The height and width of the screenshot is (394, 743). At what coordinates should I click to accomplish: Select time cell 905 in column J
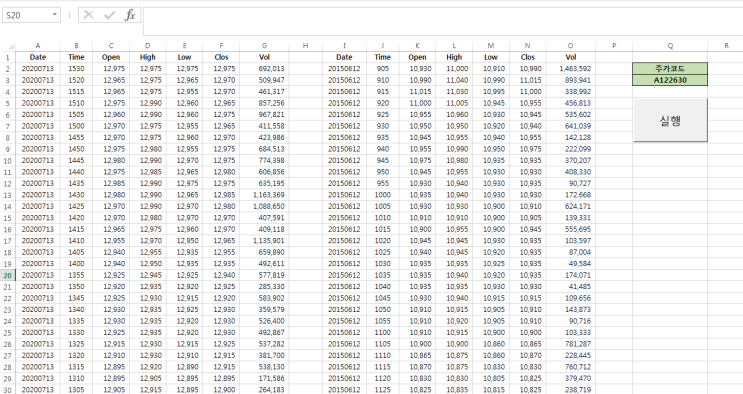(x=383, y=69)
